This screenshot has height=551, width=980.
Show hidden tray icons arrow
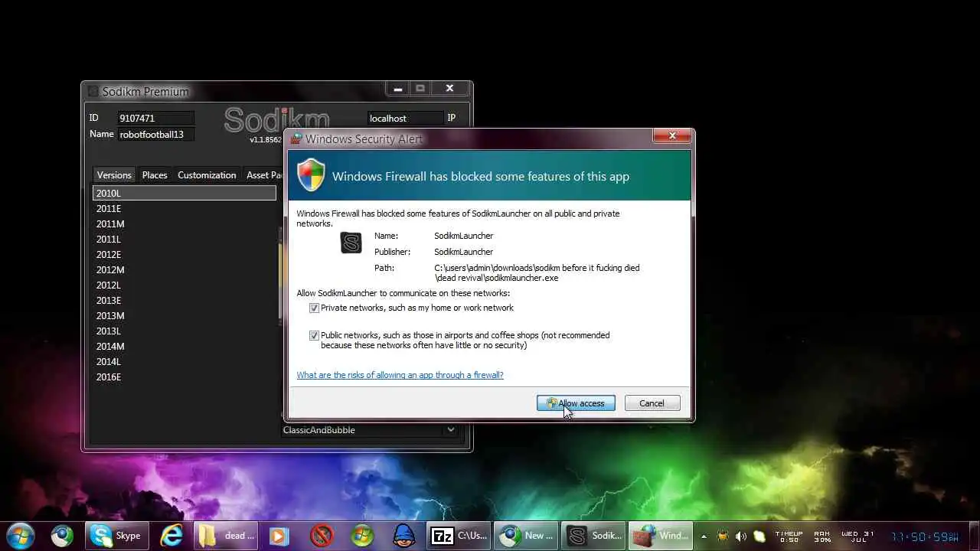pyautogui.click(x=704, y=536)
